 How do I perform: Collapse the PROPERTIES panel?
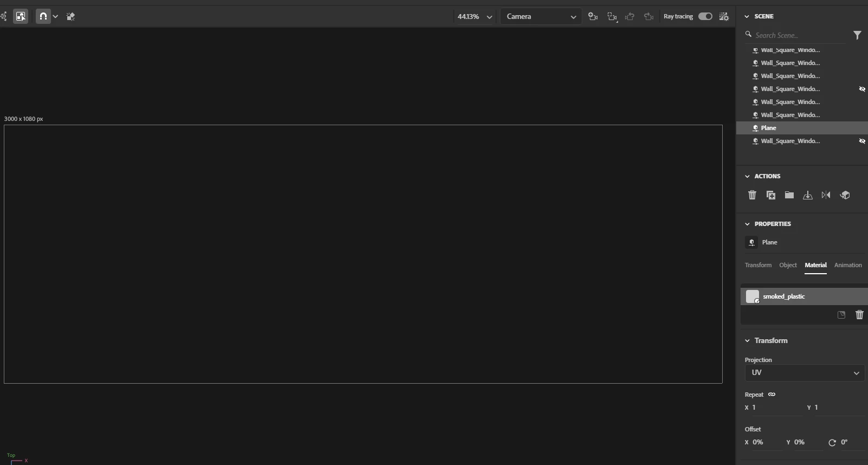(747, 224)
